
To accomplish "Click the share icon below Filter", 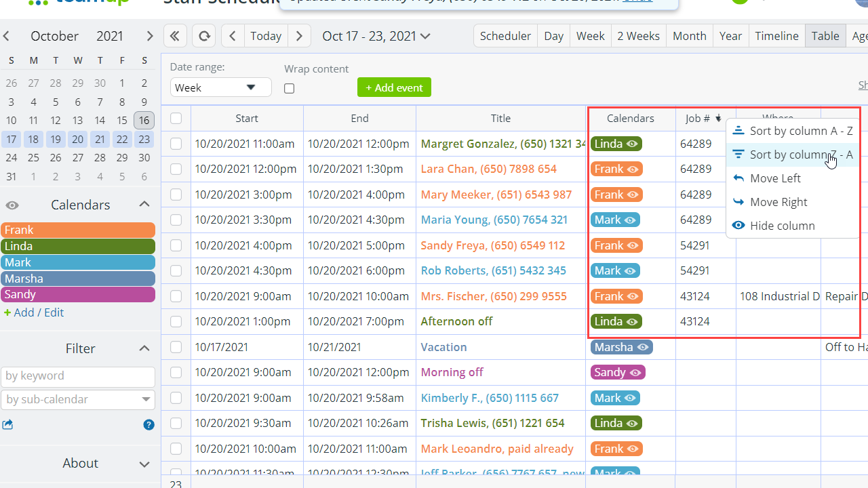I will tap(7, 425).
